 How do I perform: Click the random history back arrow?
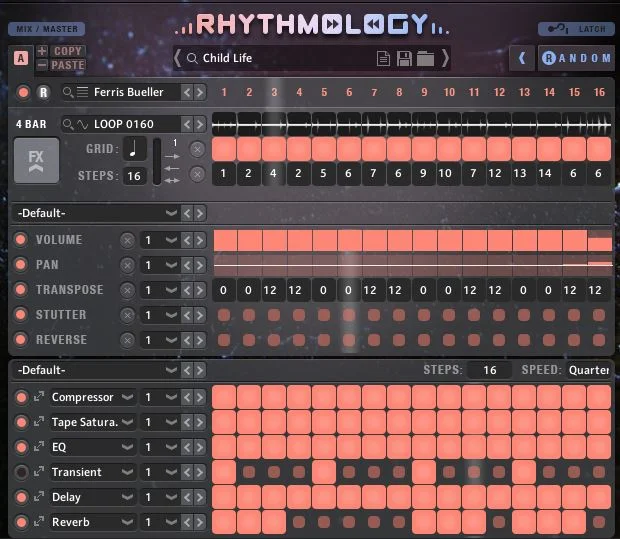pyautogui.click(x=522, y=58)
